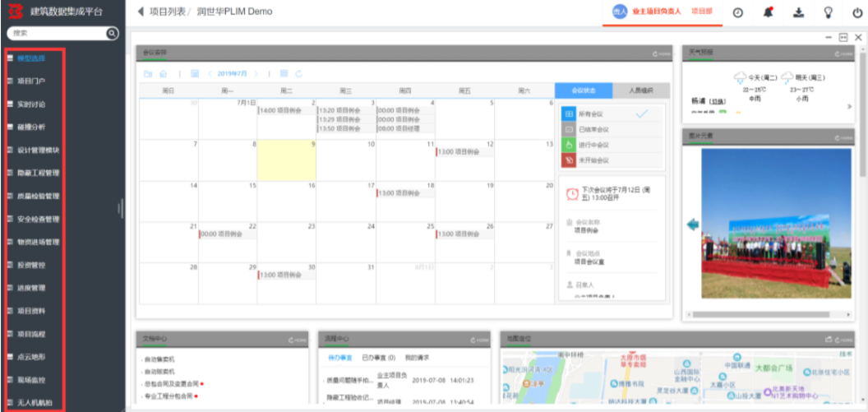
Task: Click the calendar view icon before month
Action: (195, 74)
